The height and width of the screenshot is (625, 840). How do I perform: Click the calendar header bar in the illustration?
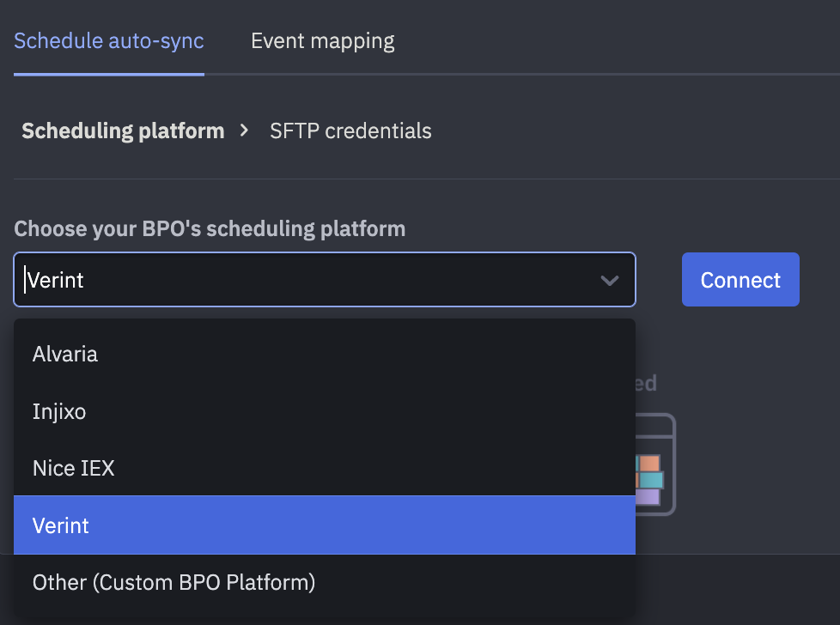[650, 427]
